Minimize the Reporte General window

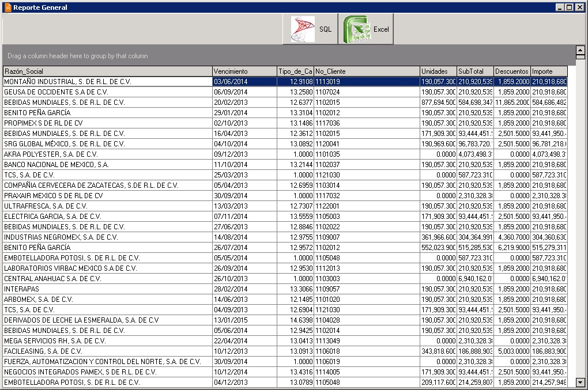(x=560, y=7)
